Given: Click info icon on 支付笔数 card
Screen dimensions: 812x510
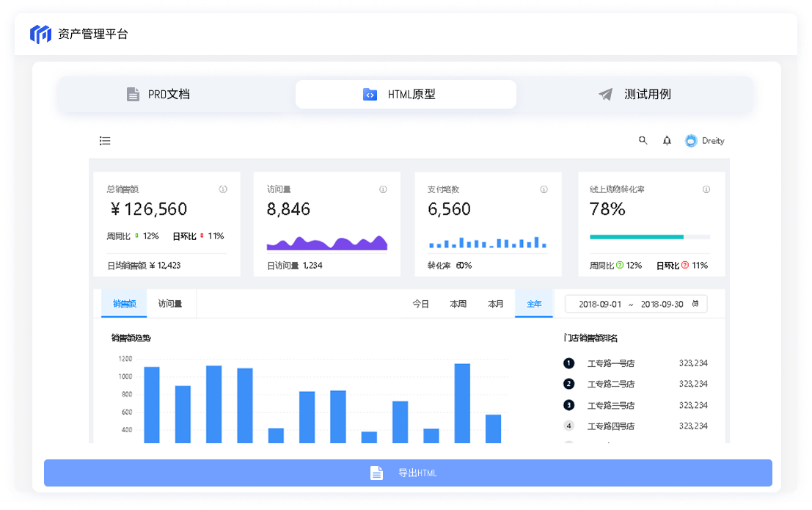Looking at the screenshot, I should click(544, 189).
